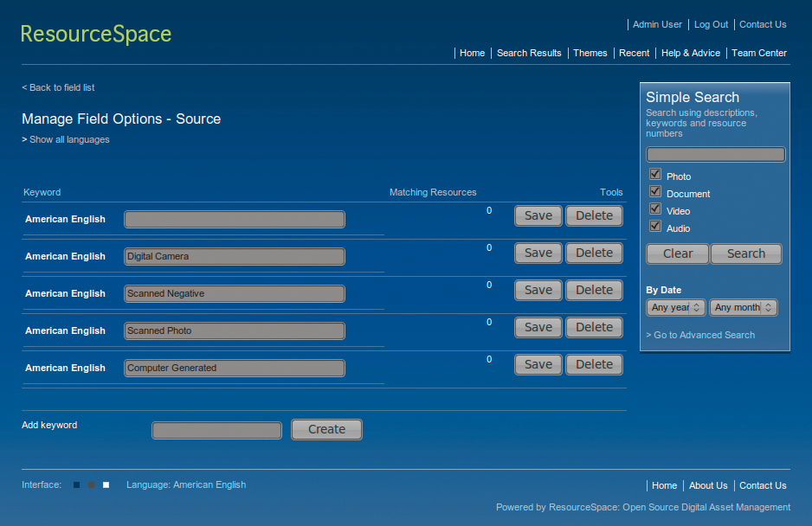
Task: Save the Scanned Photo keyword
Action: click(x=538, y=328)
